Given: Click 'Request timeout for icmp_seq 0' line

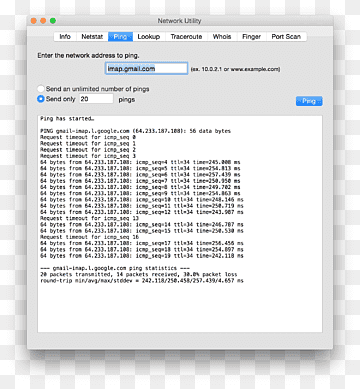Looking at the screenshot, I should [88, 137].
